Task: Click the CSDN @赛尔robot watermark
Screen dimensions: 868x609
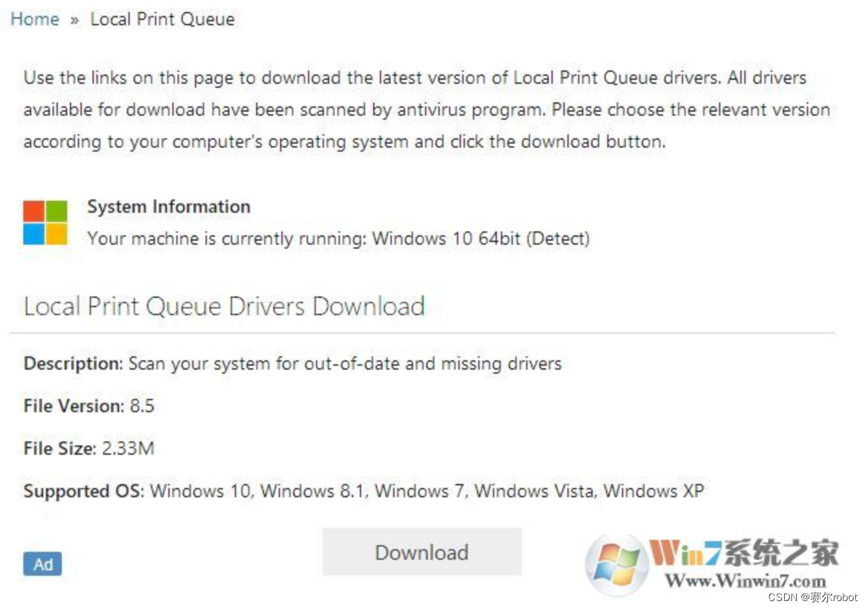Action: [x=813, y=598]
